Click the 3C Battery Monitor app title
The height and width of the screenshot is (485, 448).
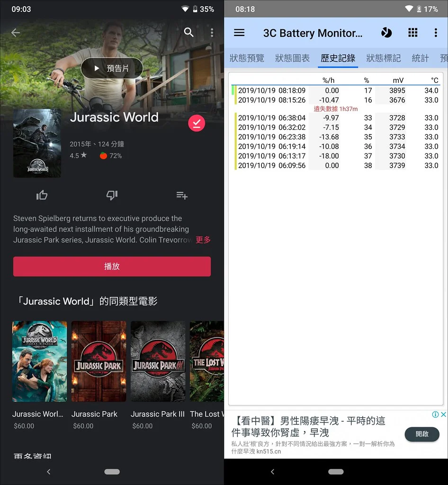pyautogui.click(x=313, y=33)
